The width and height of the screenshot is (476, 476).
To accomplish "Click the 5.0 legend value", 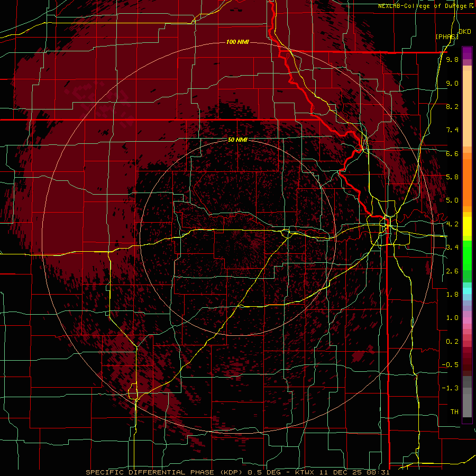I will pyautogui.click(x=452, y=200).
